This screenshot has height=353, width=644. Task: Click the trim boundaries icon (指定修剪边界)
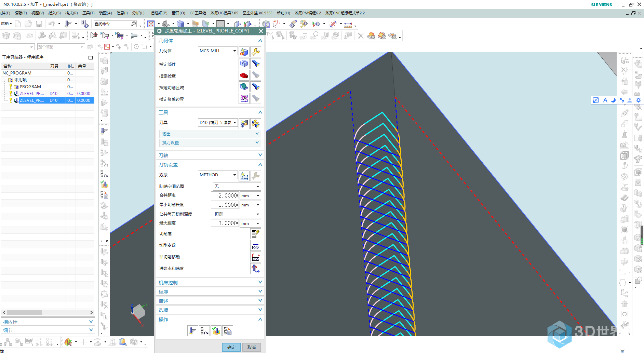(244, 98)
